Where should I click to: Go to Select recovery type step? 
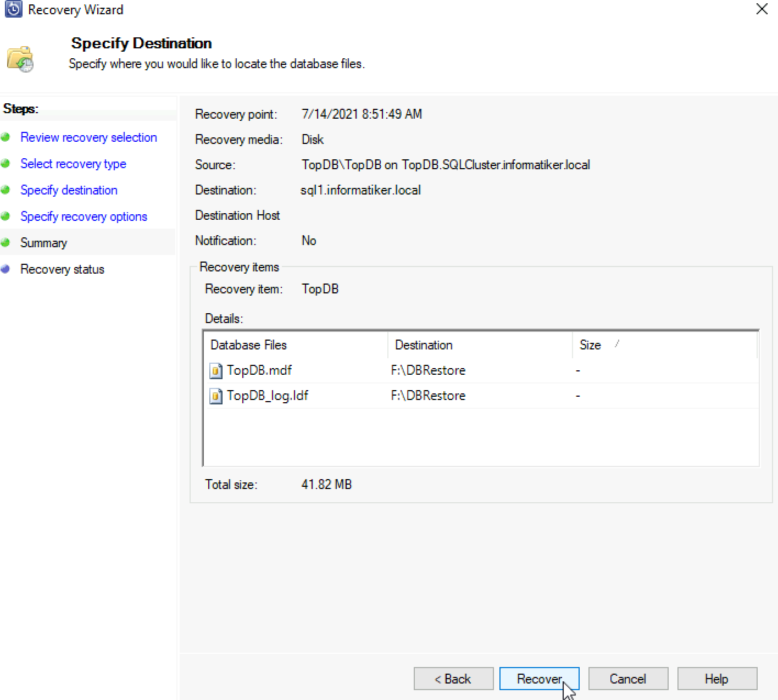coord(73,164)
